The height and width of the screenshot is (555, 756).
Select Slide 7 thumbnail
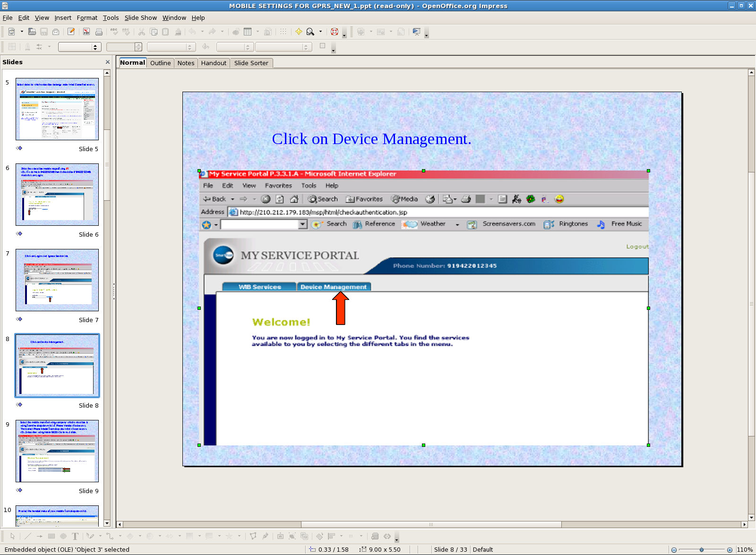point(57,280)
